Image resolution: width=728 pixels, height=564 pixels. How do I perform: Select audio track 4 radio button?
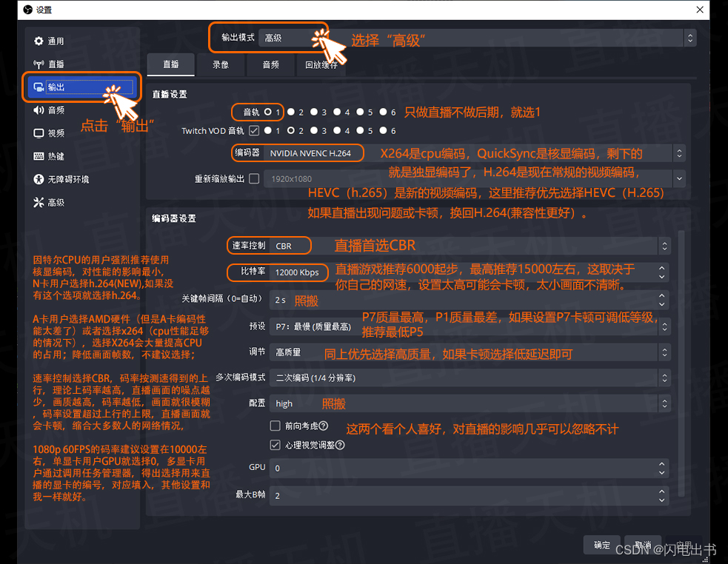point(337,112)
